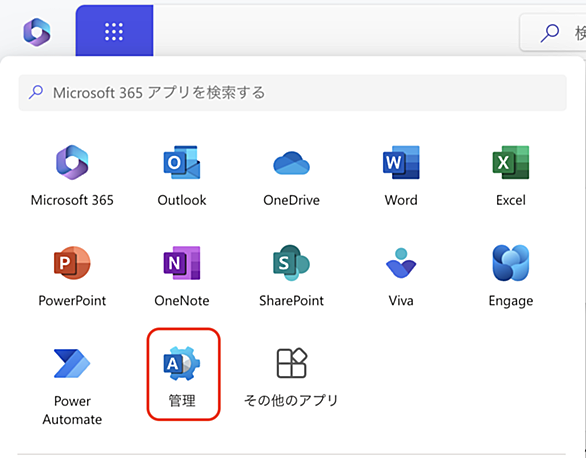Open Power Automate app
The height and width of the screenshot is (458, 586).
(72, 386)
